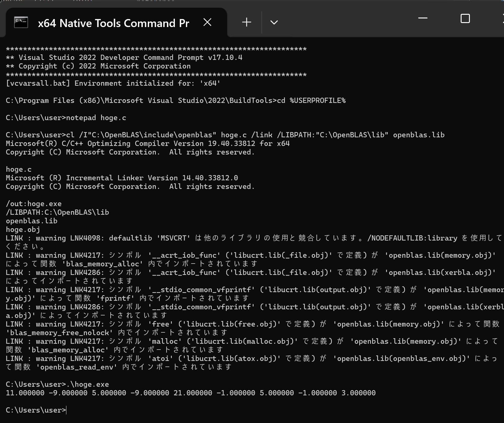
Task: Click the numeric output line starting 11.000000
Action: [x=191, y=393]
